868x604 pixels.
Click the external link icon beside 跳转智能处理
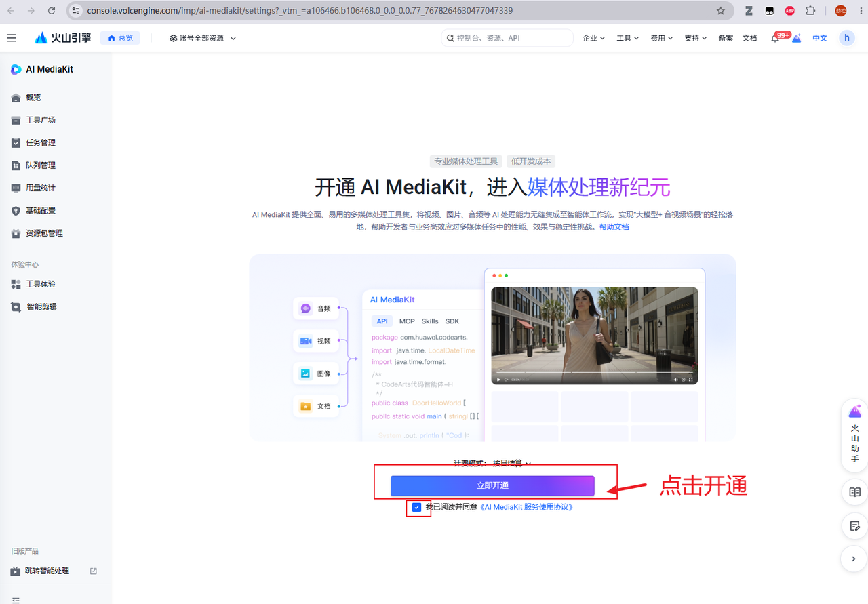(x=94, y=571)
